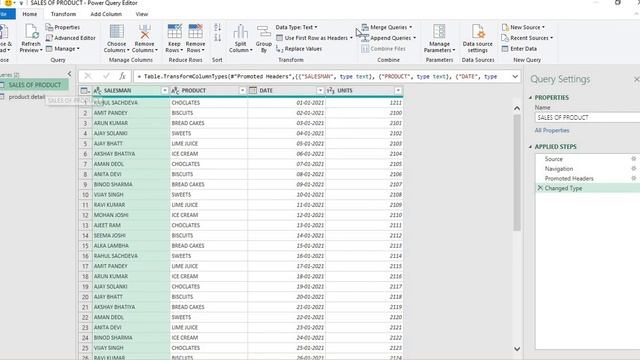Viewport: 640px width, 360px height.
Task: Click the fx icon in the formula bar
Action: (x=122, y=76)
